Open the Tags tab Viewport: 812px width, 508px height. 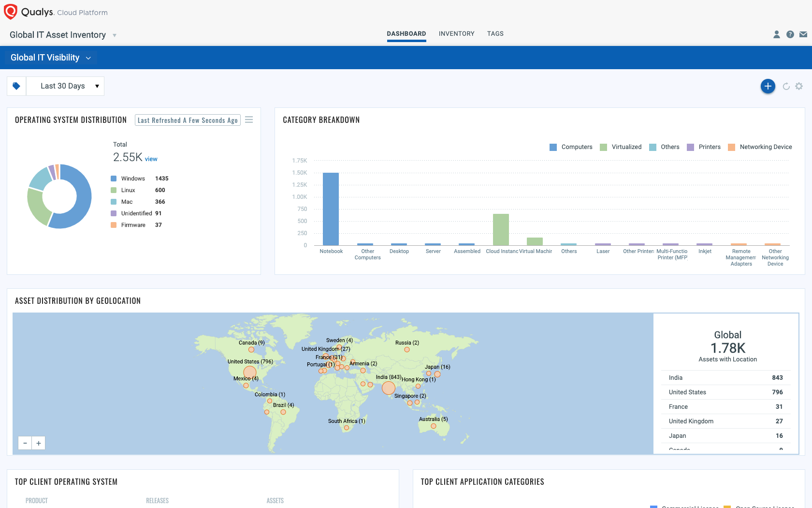[495, 33]
